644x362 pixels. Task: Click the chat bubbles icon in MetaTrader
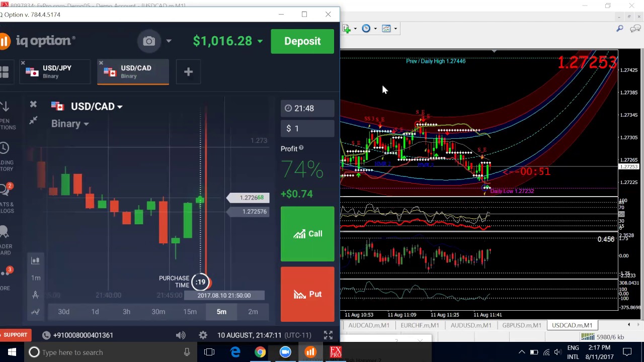pos(634,29)
